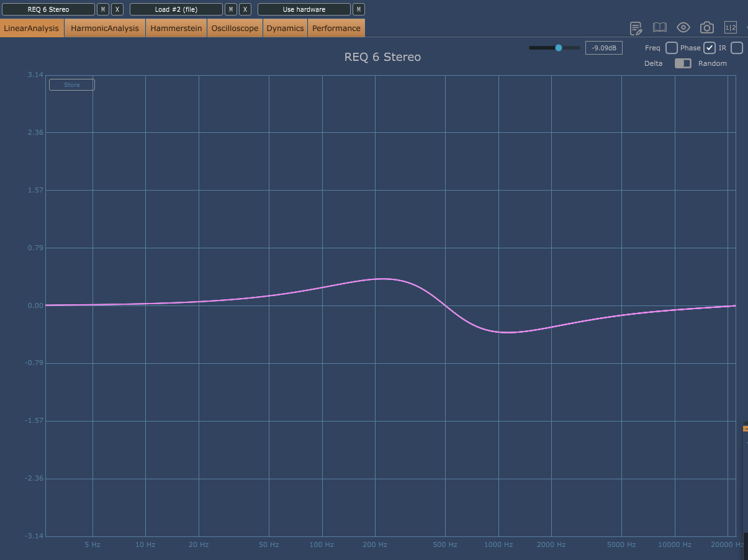Screen dimensions: 748x560
Task: Open the Use hardware selector
Action: click(x=304, y=9)
